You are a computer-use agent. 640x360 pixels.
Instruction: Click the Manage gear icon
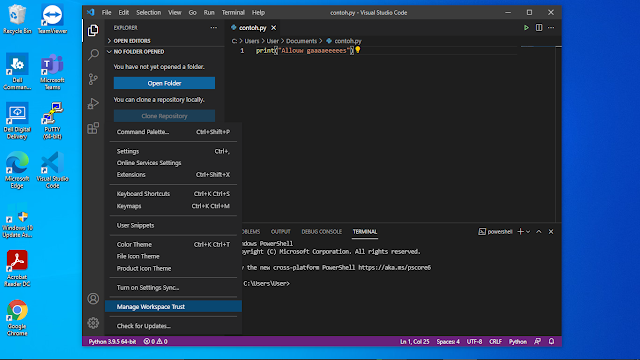(93, 323)
